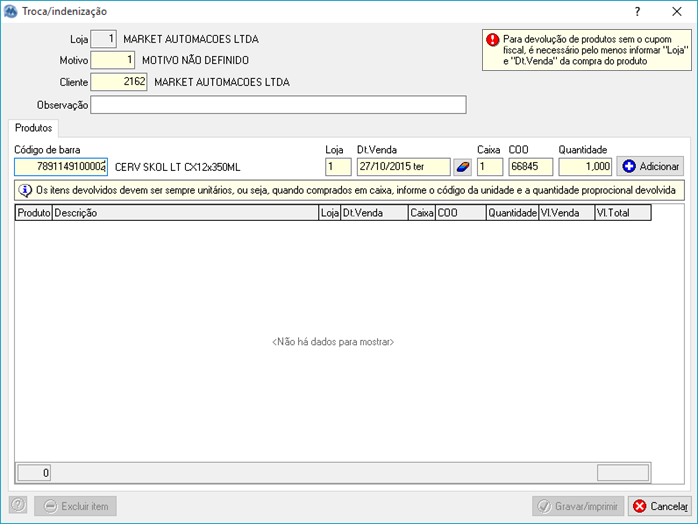Image resolution: width=698 pixels, height=524 pixels.
Task: Click the Observação text field
Action: pyautogui.click(x=278, y=105)
